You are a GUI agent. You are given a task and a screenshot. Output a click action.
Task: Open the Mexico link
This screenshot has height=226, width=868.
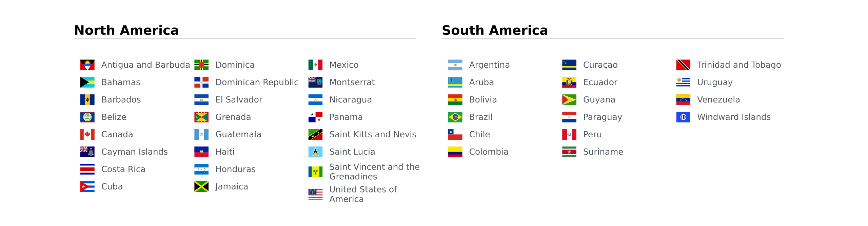point(344,65)
